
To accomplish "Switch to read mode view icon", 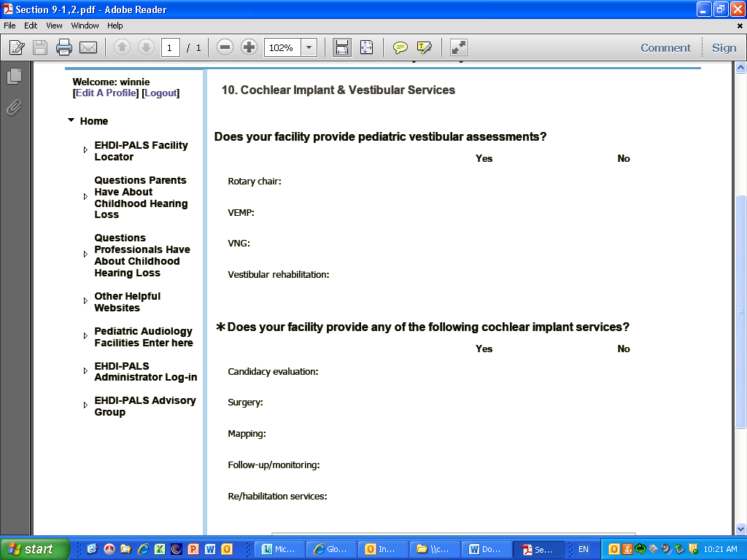I will [x=458, y=48].
